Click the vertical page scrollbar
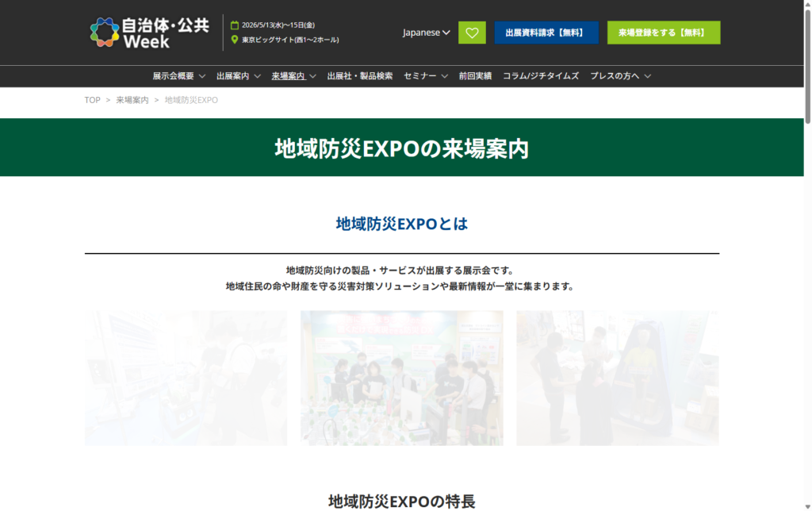 [x=807, y=63]
